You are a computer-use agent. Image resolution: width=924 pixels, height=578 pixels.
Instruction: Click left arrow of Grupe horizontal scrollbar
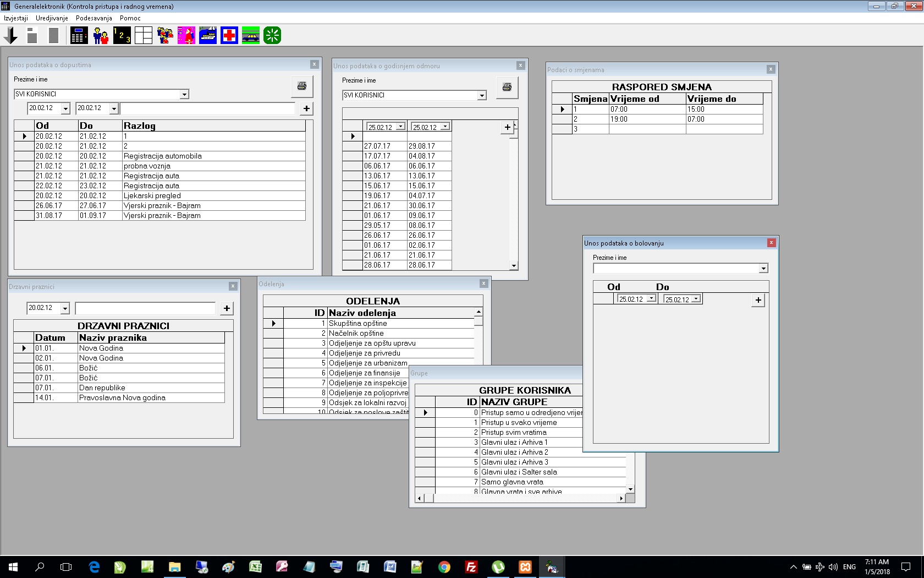click(420, 499)
